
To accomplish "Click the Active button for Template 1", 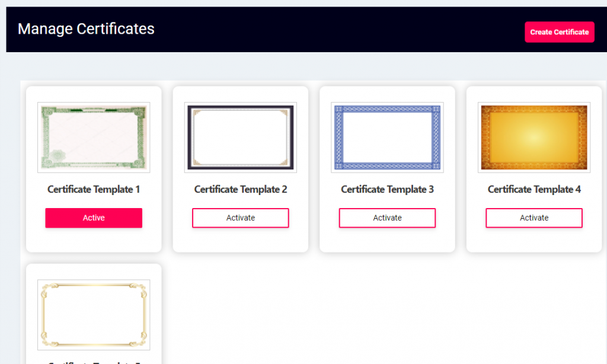I will click(x=94, y=218).
